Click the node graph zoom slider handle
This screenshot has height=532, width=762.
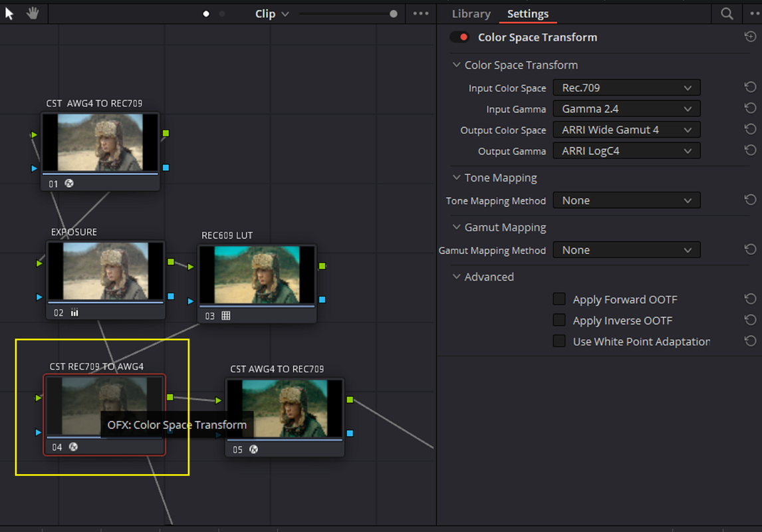point(393,13)
